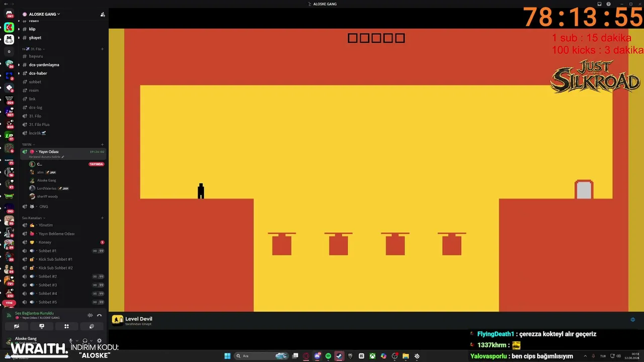Image resolution: width=644 pixels, height=362 pixels.
Task: Click the TUR keyboard language indicator
Action: click(x=603, y=356)
